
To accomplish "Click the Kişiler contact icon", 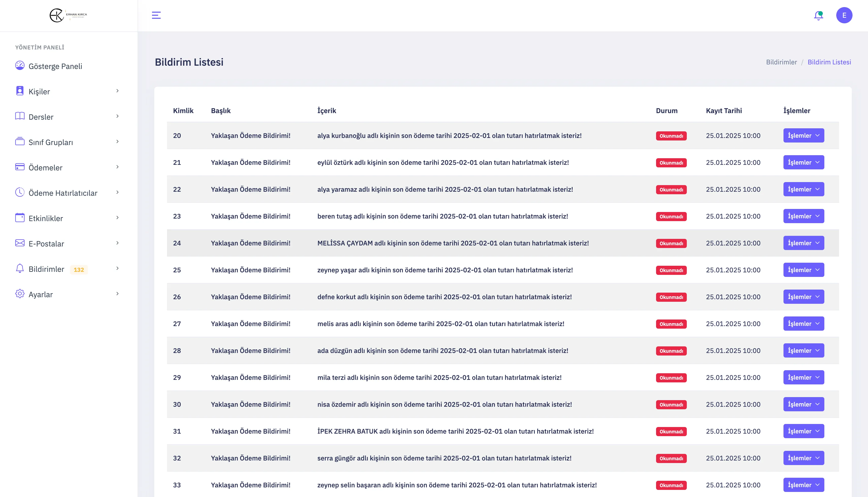I will (20, 91).
